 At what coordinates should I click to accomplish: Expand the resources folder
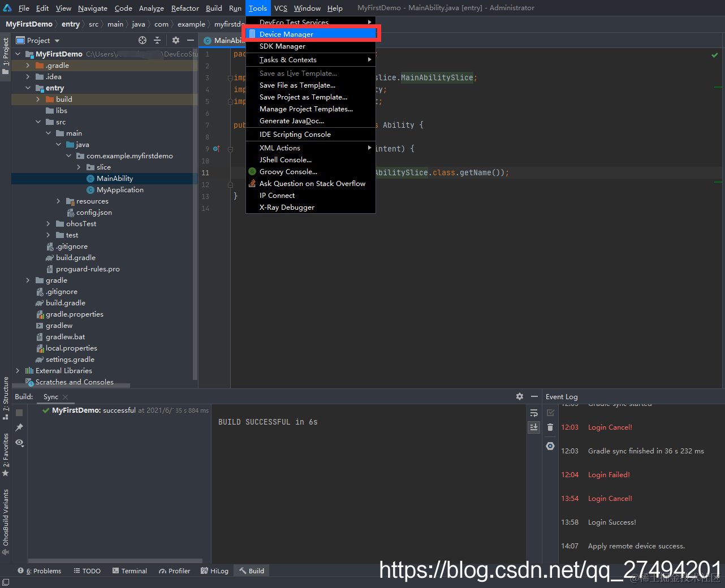click(x=58, y=201)
